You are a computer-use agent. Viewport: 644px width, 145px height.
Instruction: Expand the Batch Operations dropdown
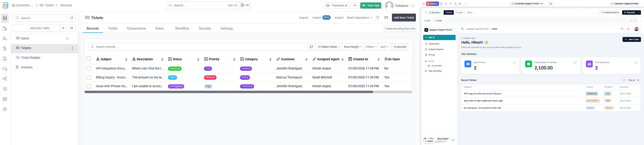(x=359, y=18)
